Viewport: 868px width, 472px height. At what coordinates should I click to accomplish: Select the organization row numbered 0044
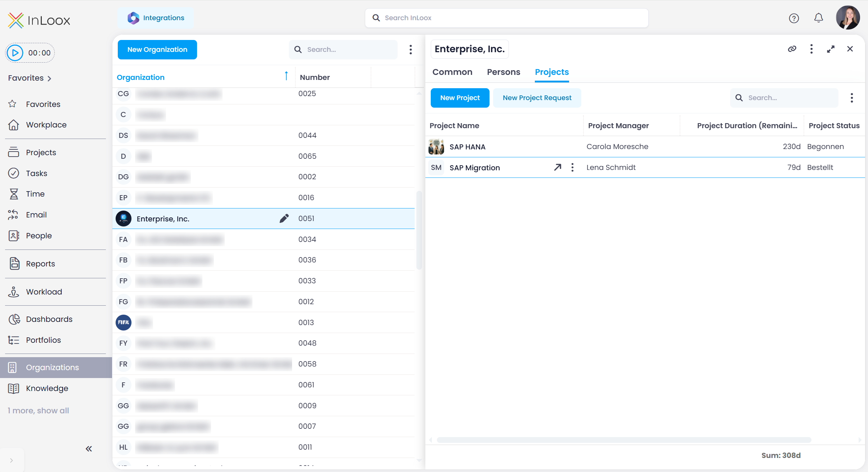coord(263,135)
